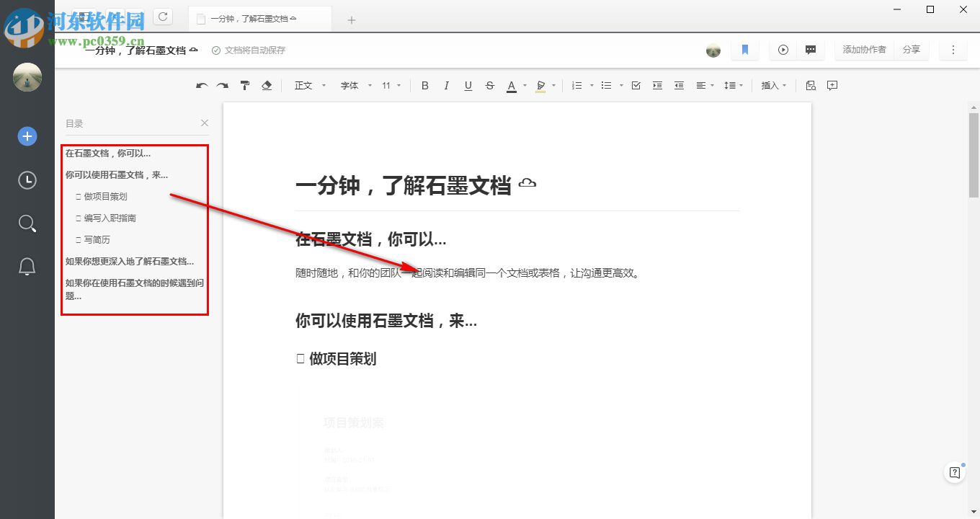Expand the numbered list style arrow
The image size is (980, 519).
pyautogui.click(x=592, y=86)
